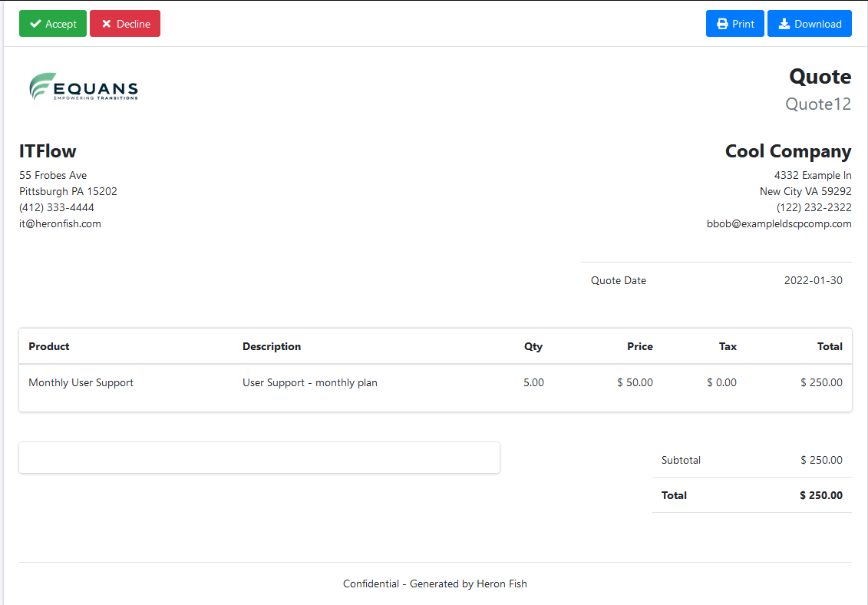Click the Description column header
868x605 pixels.
pyautogui.click(x=271, y=346)
